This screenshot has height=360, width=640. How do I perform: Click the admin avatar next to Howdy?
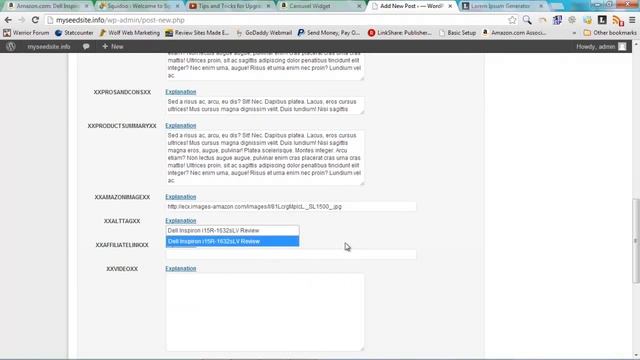622,47
